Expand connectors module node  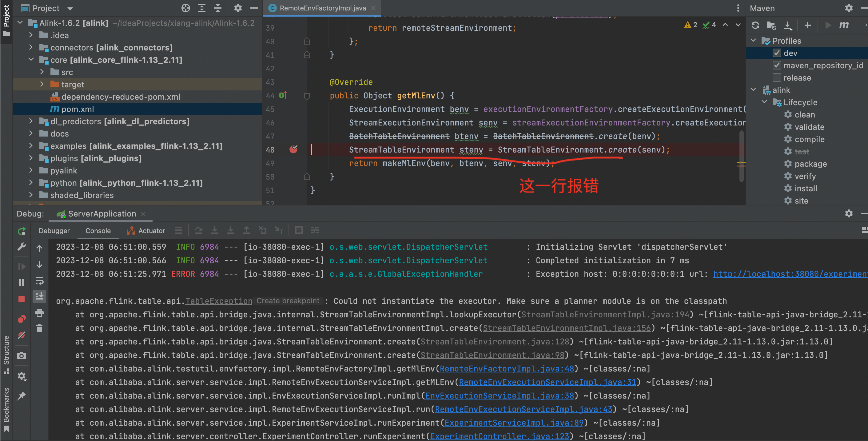pos(31,47)
